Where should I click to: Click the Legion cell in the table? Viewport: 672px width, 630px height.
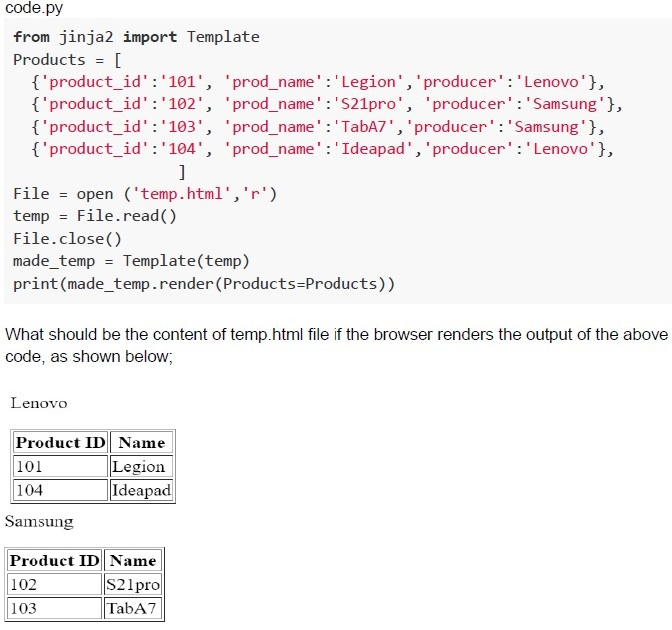(x=142, y=466)
